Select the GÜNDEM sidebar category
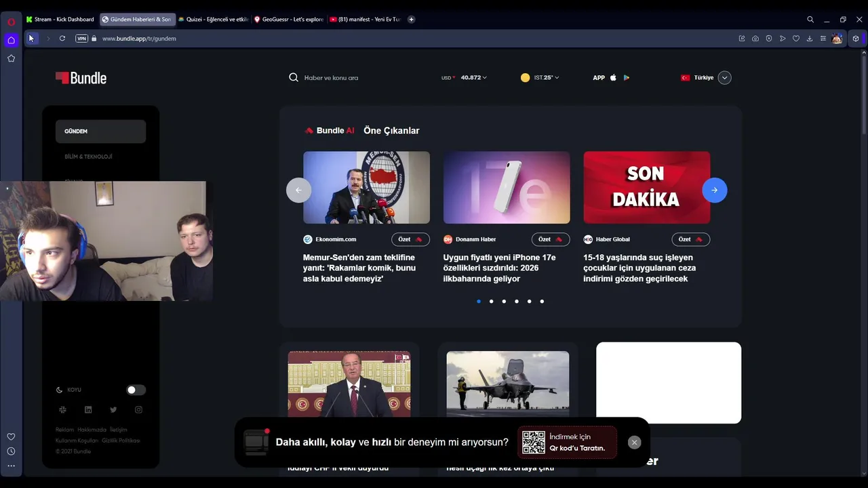868x488 pixels. tap(100, 131)
